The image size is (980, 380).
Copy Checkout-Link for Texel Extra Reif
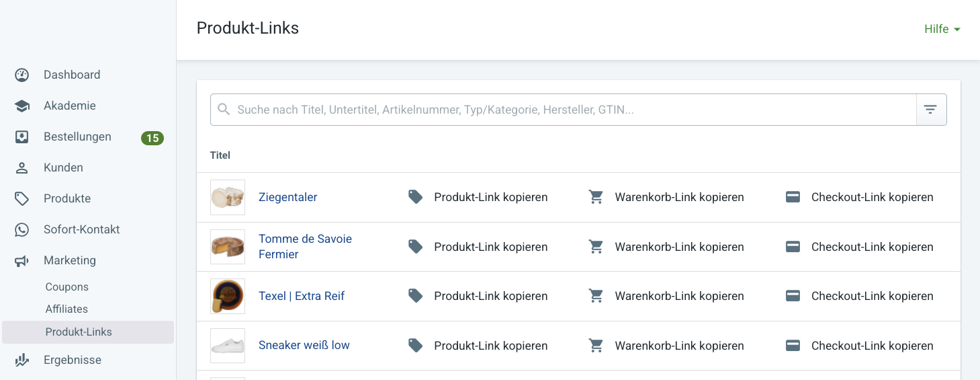(x=873, y=296)
